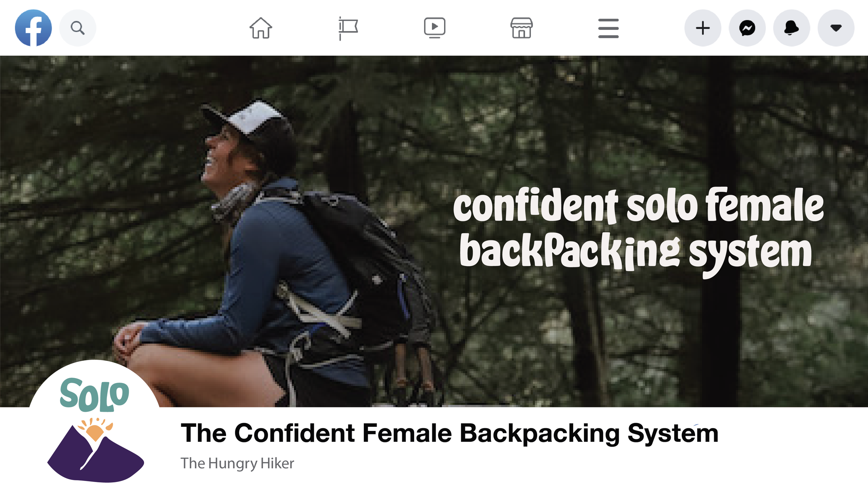Click the confident solo female headline text

(x=638, y=205)
